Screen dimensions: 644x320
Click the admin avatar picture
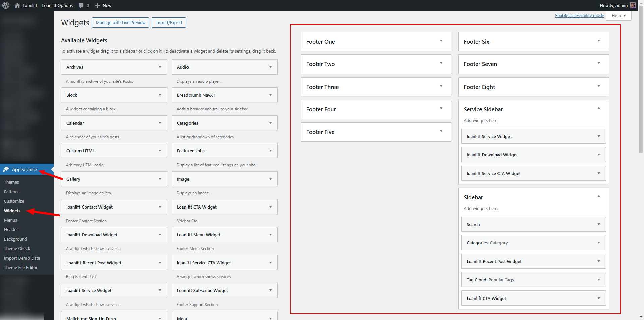pos(633,5)
